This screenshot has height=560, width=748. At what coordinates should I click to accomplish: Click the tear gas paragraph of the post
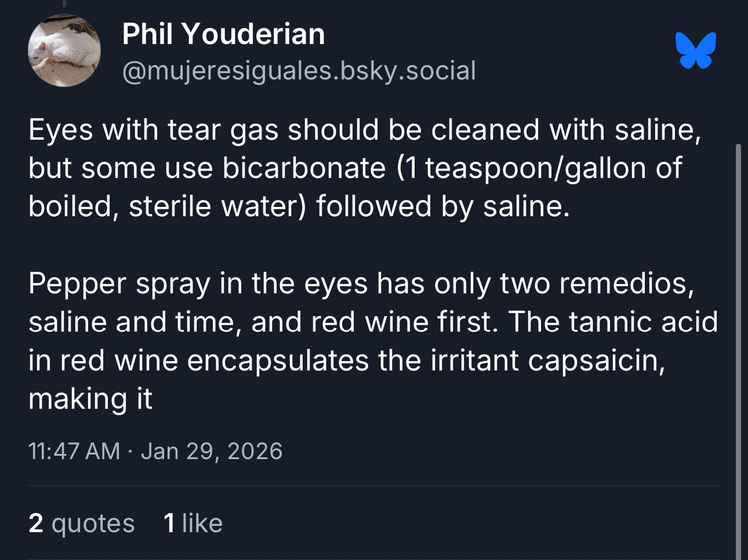(364, 168)
